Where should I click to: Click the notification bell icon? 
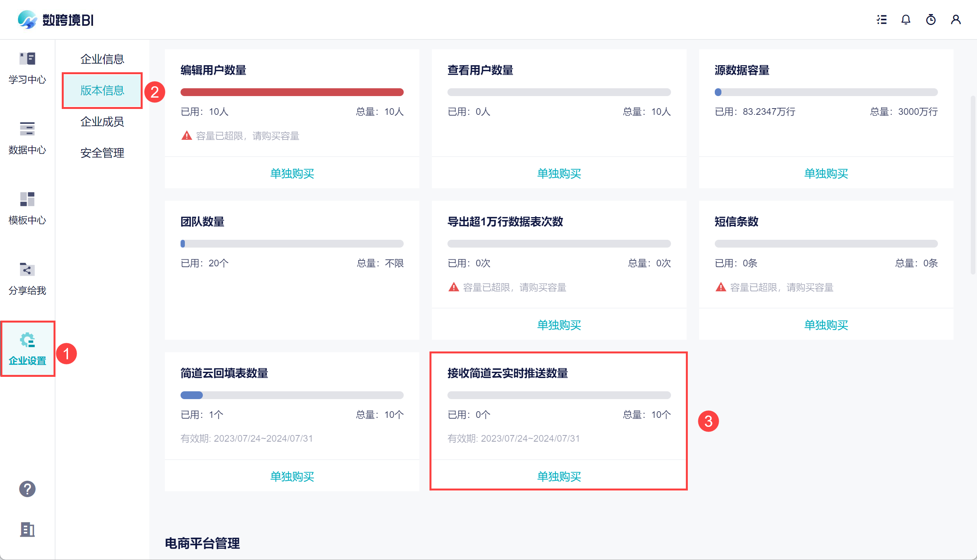pos(906,20)
